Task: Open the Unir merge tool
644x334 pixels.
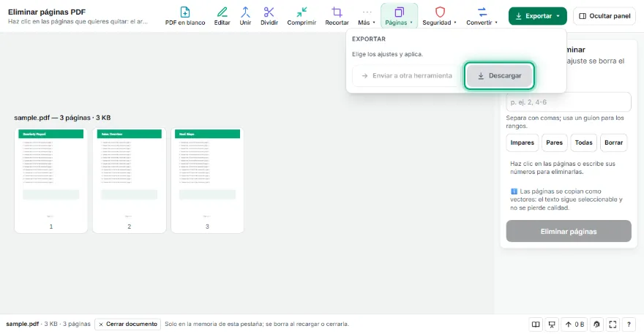Action: point(245,16)
